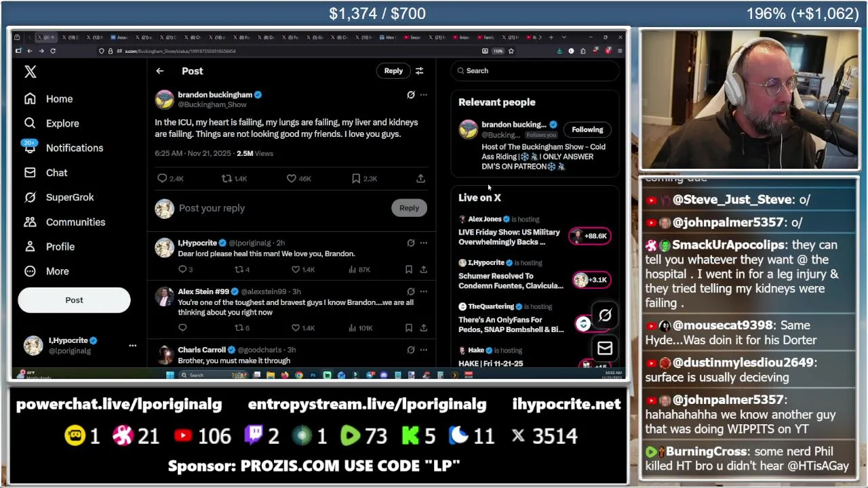Open SuperGrok in the sidebar

pyautogui.click(x=59, y=197)
